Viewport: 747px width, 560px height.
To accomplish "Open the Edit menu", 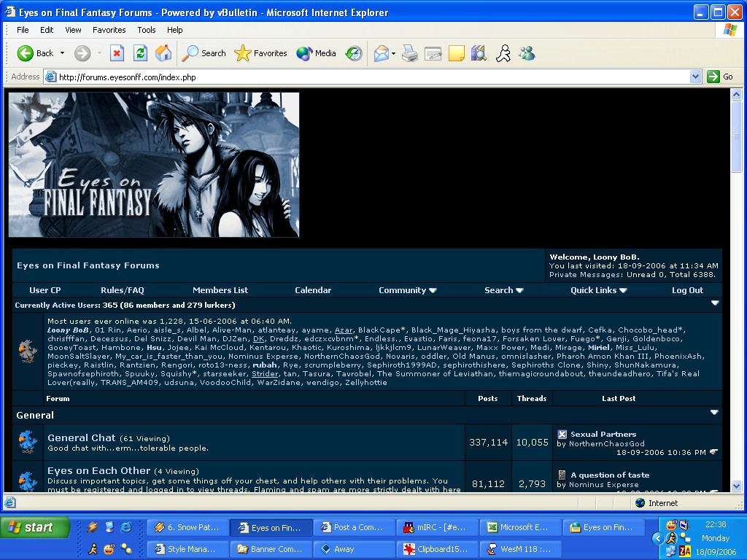I will coord(47,30).
